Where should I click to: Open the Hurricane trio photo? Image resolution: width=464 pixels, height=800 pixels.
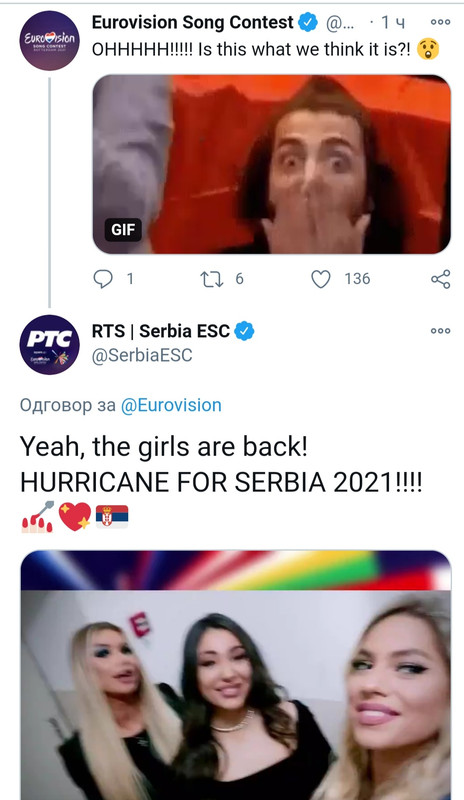(x=236, y=675)
